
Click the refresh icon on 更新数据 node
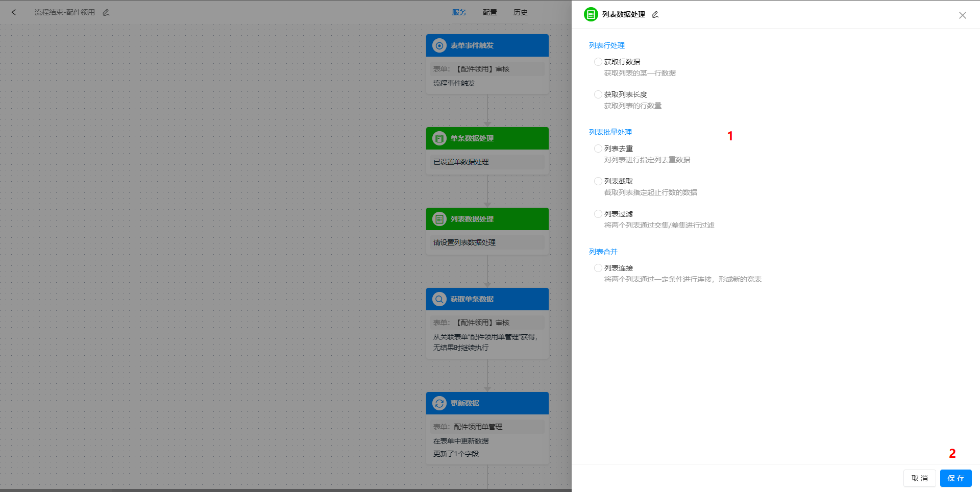tap(439, 403)
